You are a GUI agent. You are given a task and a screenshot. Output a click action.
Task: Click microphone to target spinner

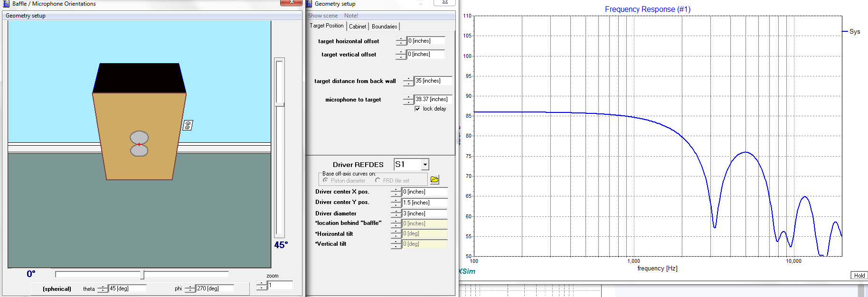(408, 100)
